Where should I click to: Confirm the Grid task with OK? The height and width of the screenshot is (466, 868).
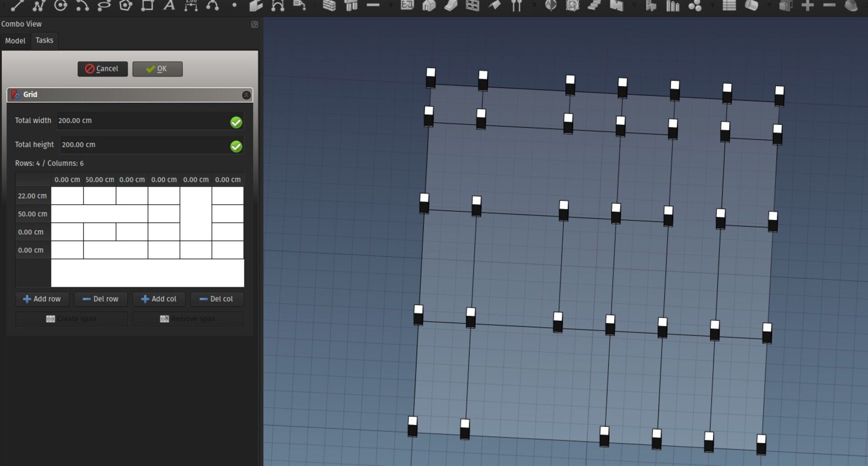pyautogui.click(x=157, y=69)
